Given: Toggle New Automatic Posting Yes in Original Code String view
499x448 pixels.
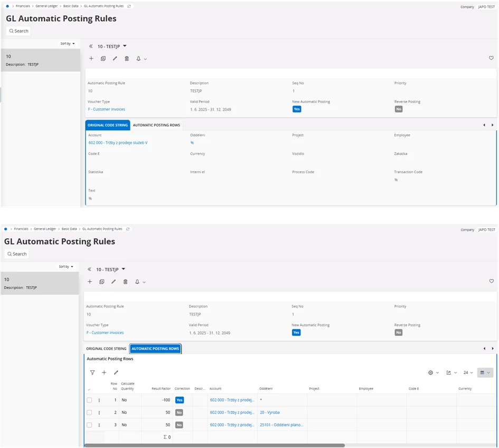Looking at the screenshot, I should pyautogui.click(x=297, y=109).
